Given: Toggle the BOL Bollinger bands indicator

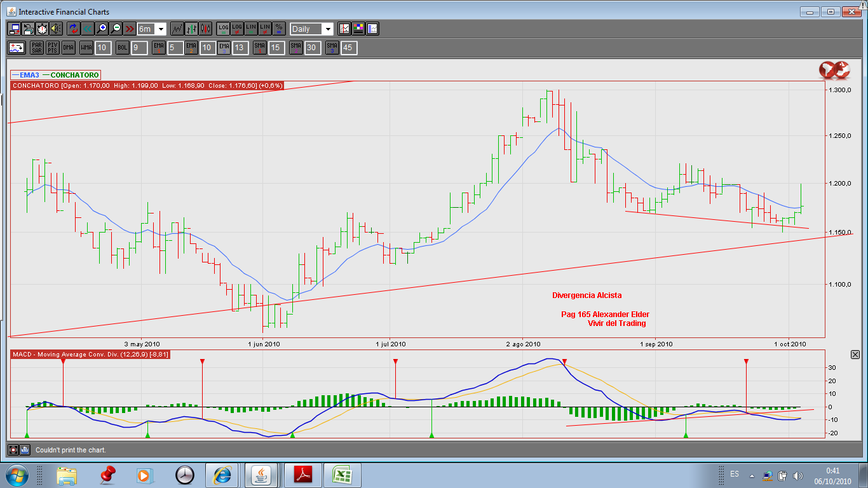Looking at the screenshot, I should (122, 48).
